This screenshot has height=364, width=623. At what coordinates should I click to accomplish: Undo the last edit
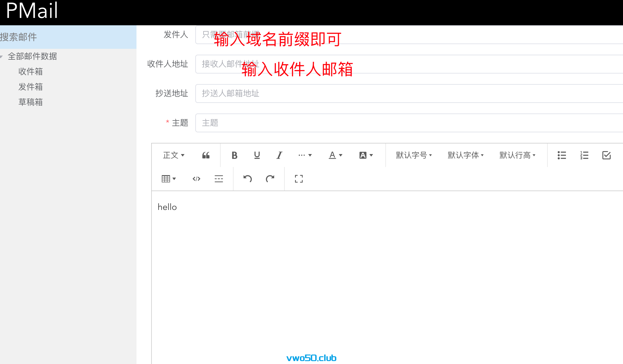(x=247, y=179)
